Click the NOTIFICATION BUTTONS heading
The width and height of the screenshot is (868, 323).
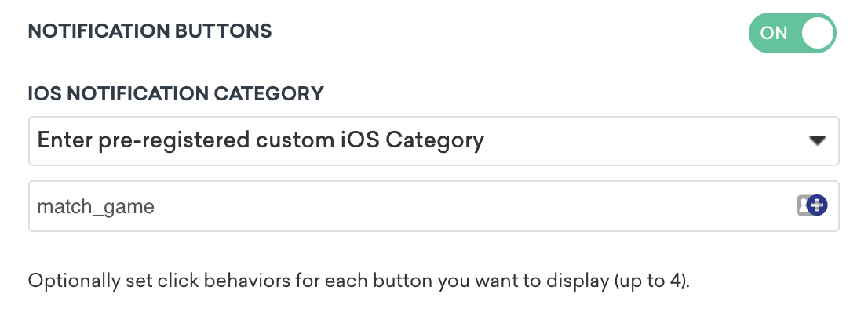click(150, 32)
